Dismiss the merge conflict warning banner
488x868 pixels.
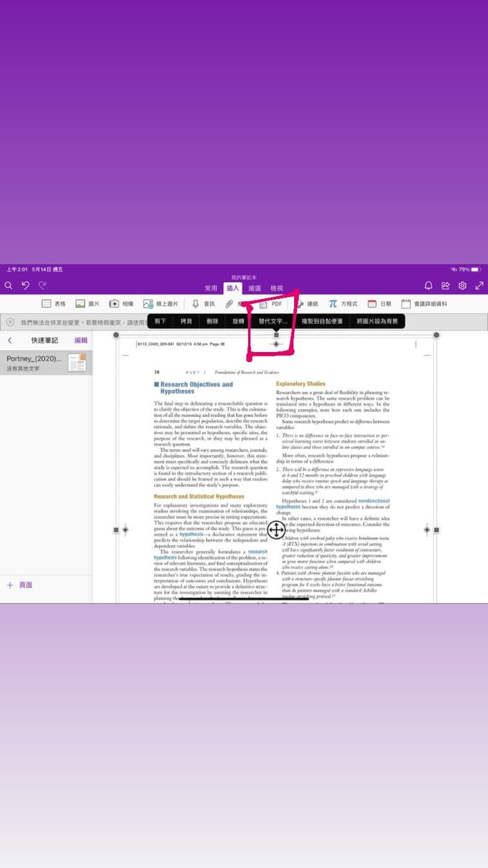10,322
